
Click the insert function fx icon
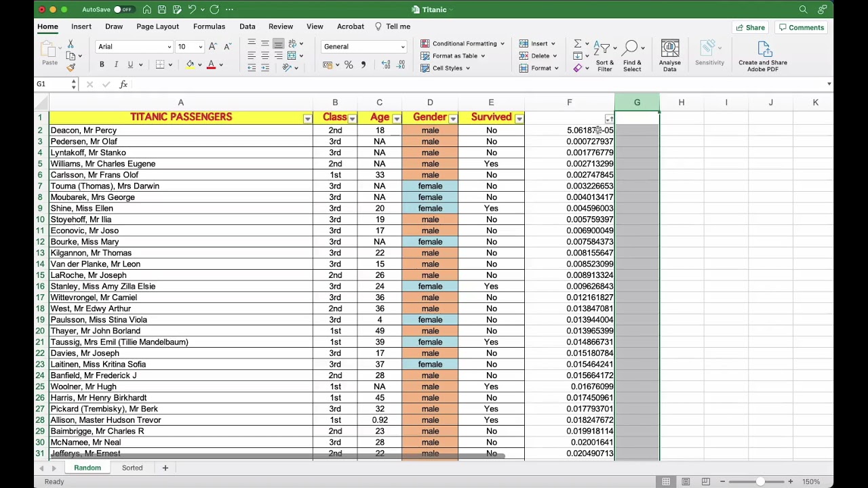pyautogui.click(x=123, y=84)
